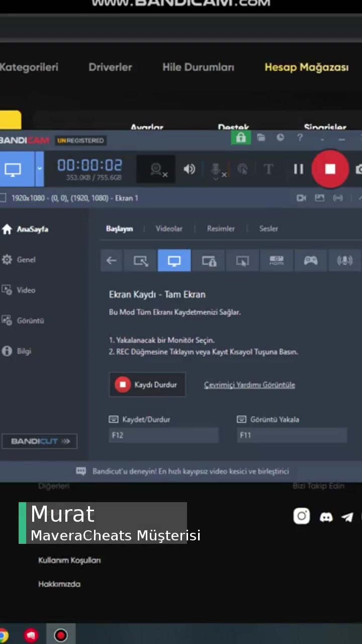Screen dimensions: 362x644
Task: Toggle the webcam overlay icon
Action: [157, 170]
